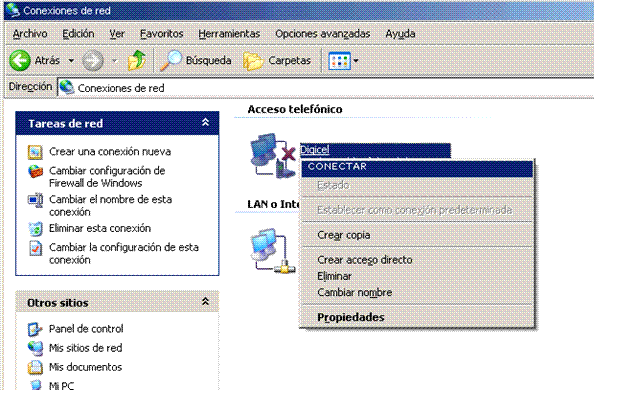Open the Ayuda menu
640x400 pixels.
pos(400,34)
